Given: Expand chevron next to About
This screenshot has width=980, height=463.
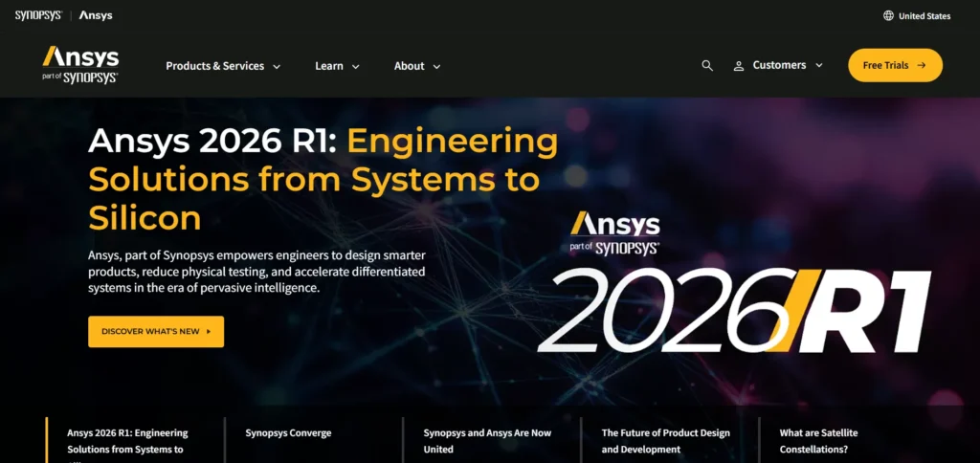Looking at the screenshot, I should (x=436, y=67).
